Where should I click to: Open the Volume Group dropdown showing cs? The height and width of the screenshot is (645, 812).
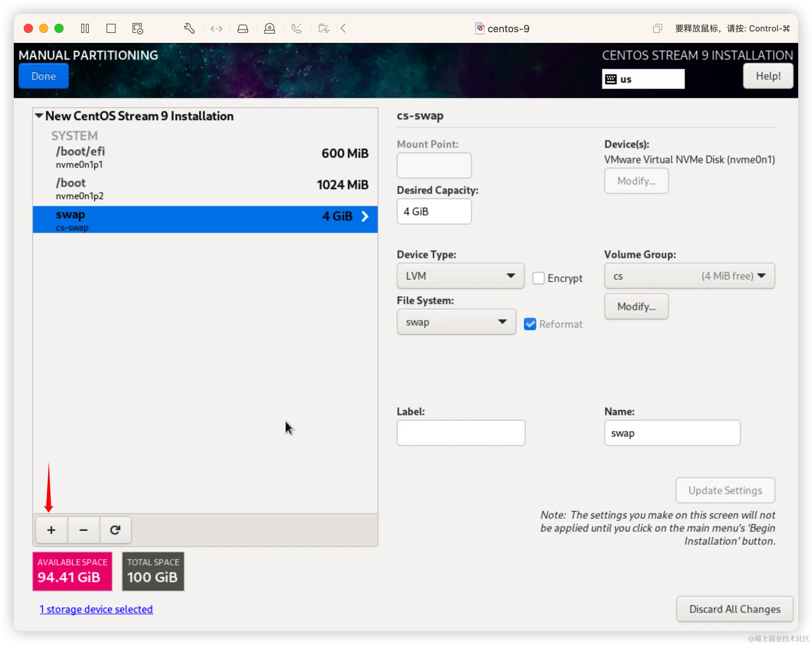pos(689,276)
